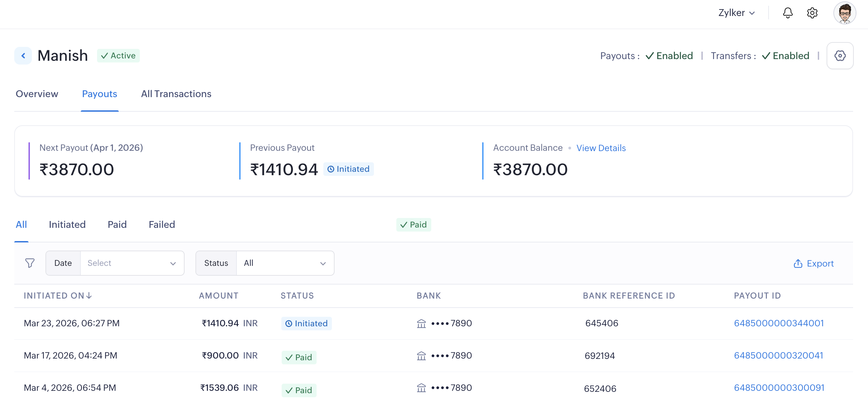Select the Failed payouts filter tab
The width and height of the screenshot is (868, 402).
point(162,225)
